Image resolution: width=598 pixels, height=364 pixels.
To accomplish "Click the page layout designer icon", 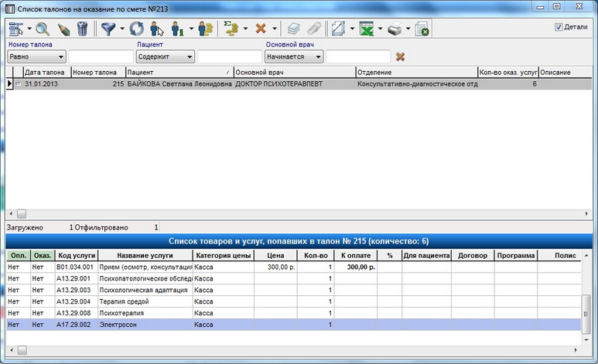I will point(338,29).
